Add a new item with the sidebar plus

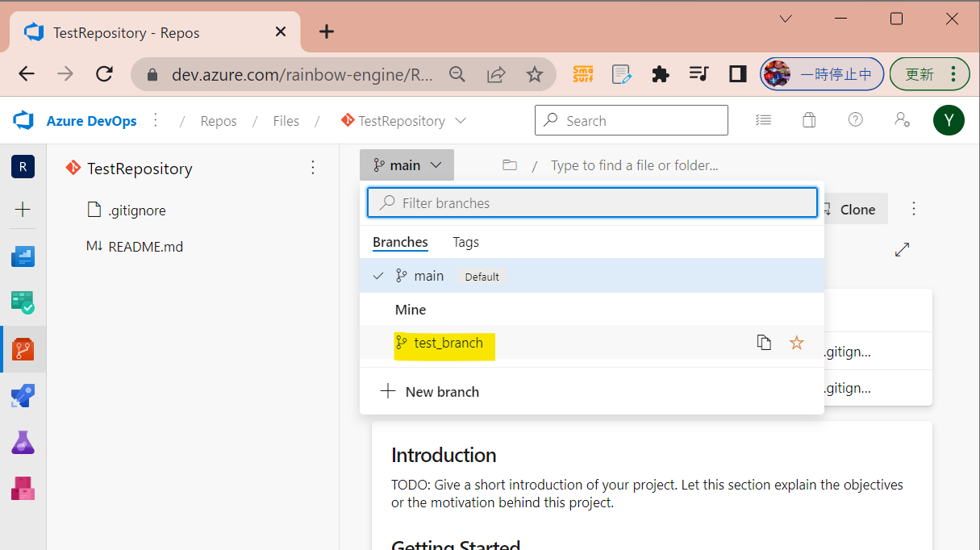coord(23,210)
